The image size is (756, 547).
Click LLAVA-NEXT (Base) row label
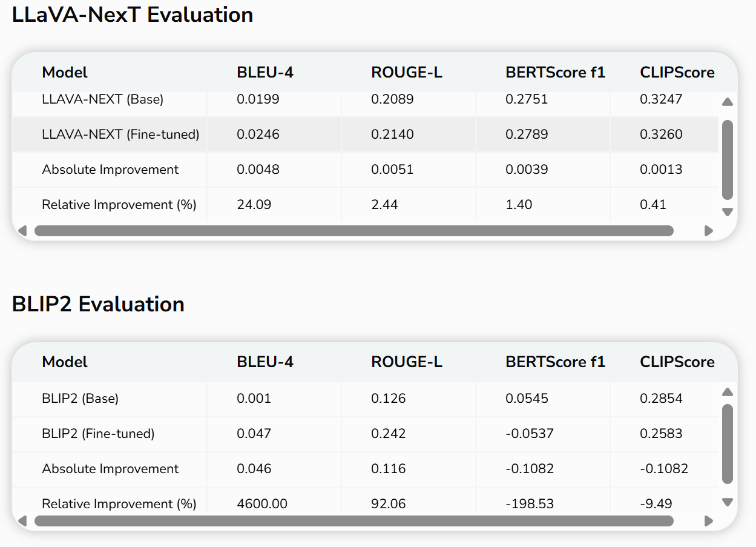tap(103, 99)
